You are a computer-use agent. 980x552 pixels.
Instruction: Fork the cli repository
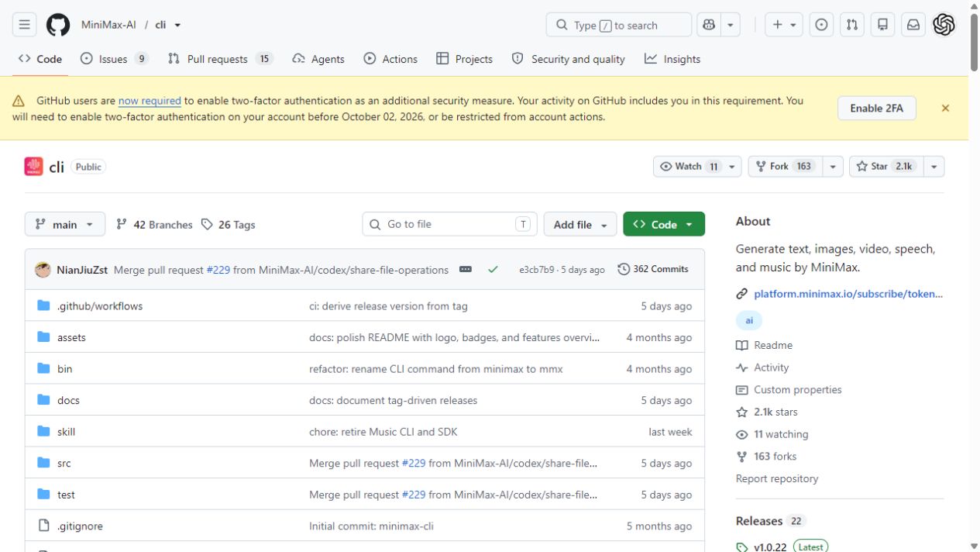(x=785, y=167)
